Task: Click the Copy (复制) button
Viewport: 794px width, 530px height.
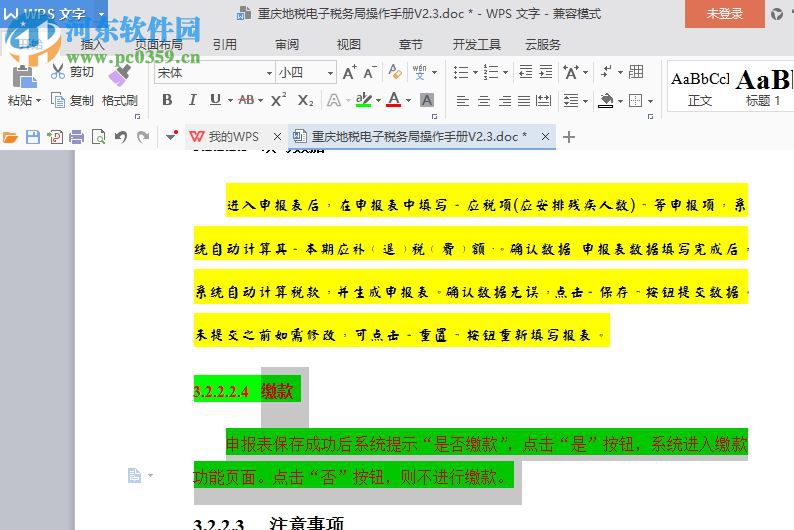Action: tap(72, 100)
